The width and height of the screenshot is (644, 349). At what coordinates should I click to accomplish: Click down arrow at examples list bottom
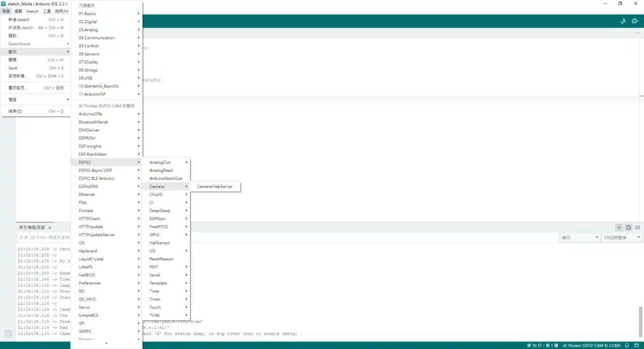pos(106,344)
